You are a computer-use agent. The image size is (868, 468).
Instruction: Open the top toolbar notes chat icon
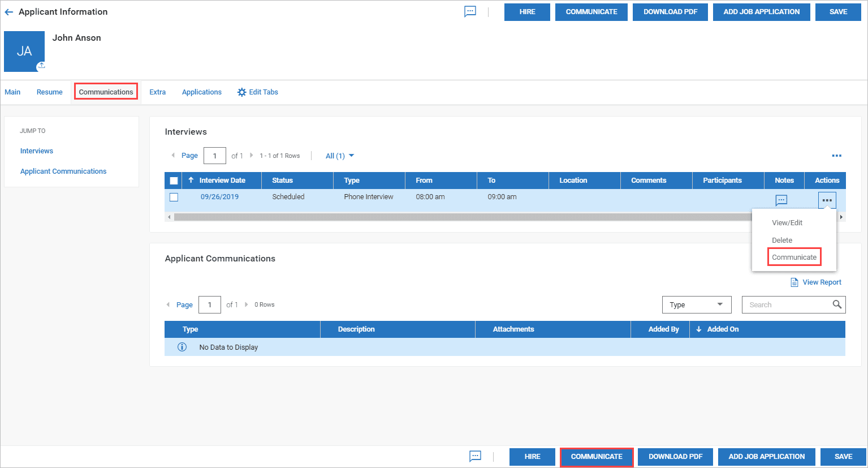click(470, 12)
